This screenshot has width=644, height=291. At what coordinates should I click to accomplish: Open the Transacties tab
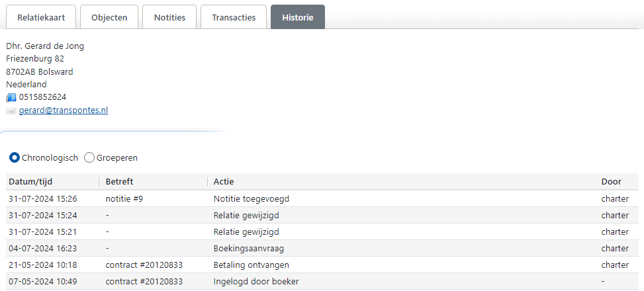click(x=234, y=18)
